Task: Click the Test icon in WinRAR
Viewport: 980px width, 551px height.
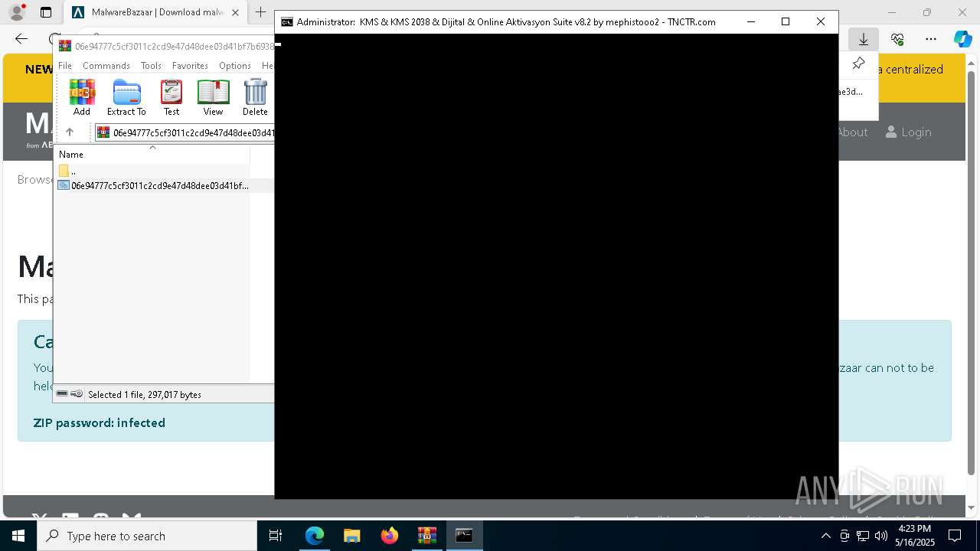Action: click(171, 98)
